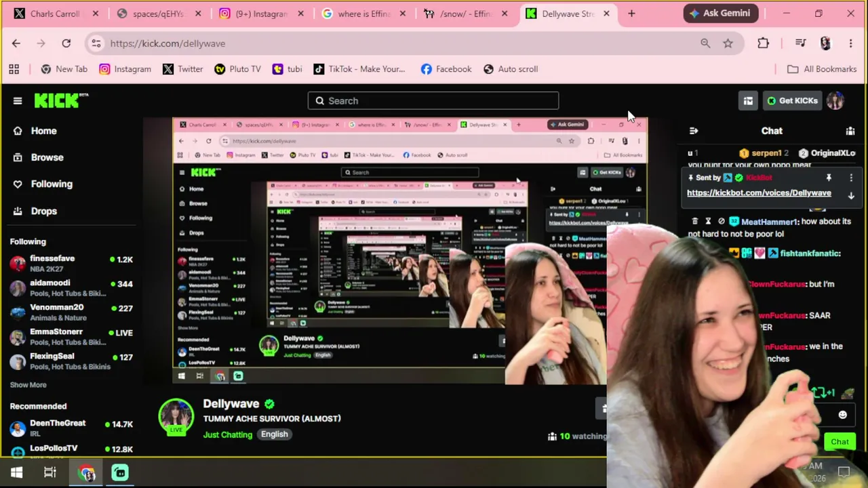The height and width of the screenshot is (488, 868).
Task: Open recommended channel DeenTheGreat
Action: [x=71, y=428]
